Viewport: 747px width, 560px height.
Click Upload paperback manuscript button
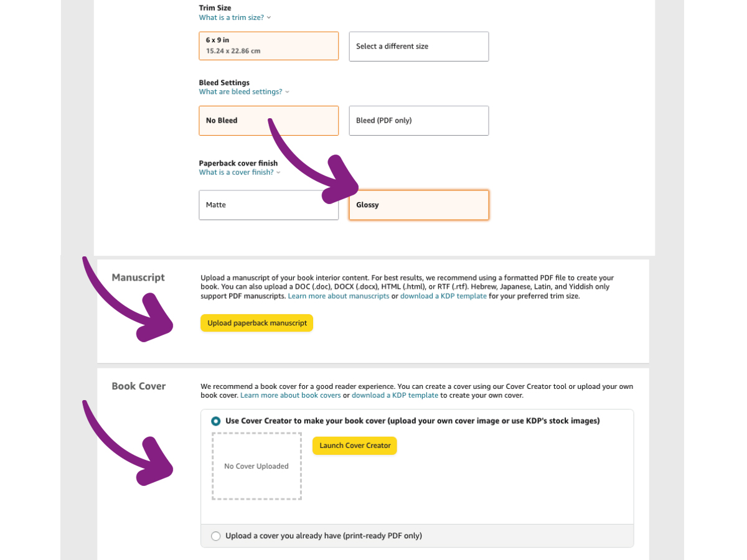point(256,323)
